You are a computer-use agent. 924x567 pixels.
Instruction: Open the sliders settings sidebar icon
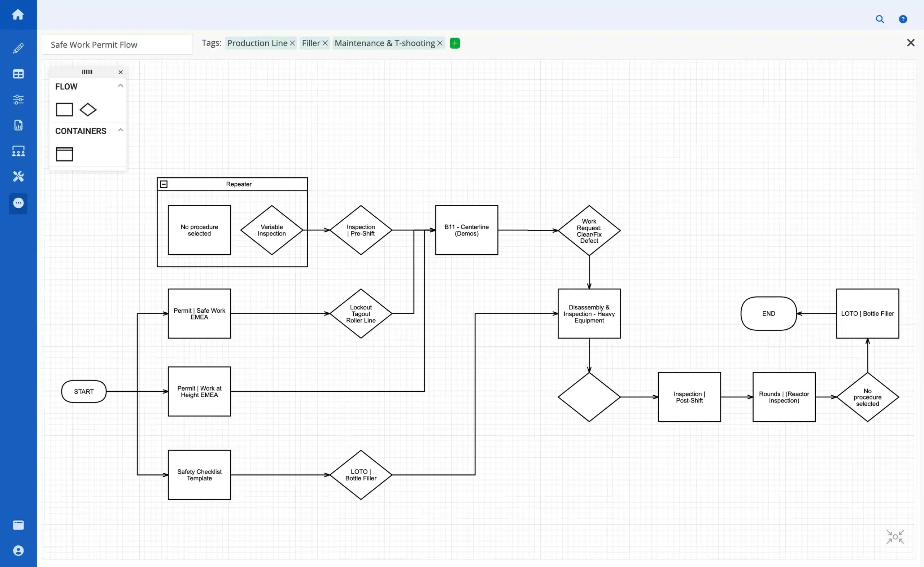pos(18,100)
